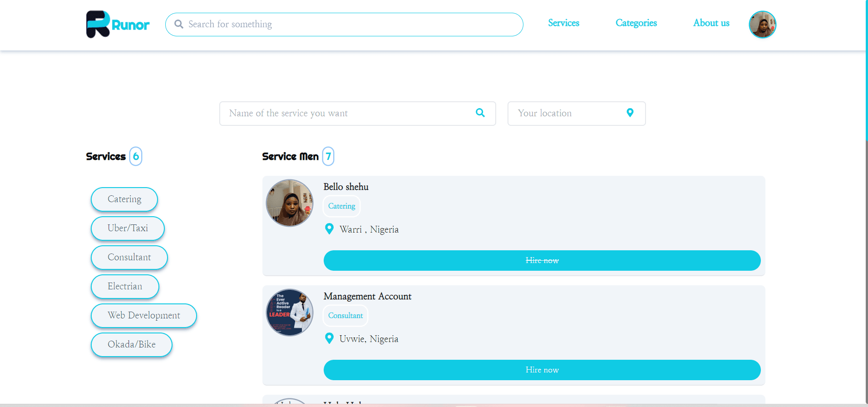Click the search icon in service name field
This screenshot has width=868, height=407.
[x=480, y=113]
